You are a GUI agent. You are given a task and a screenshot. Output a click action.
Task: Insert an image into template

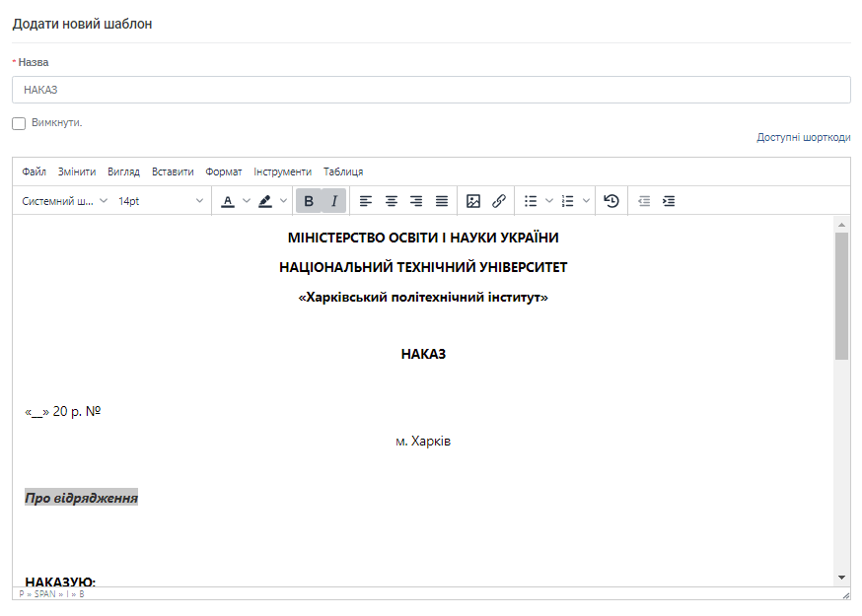coord(473,201)
